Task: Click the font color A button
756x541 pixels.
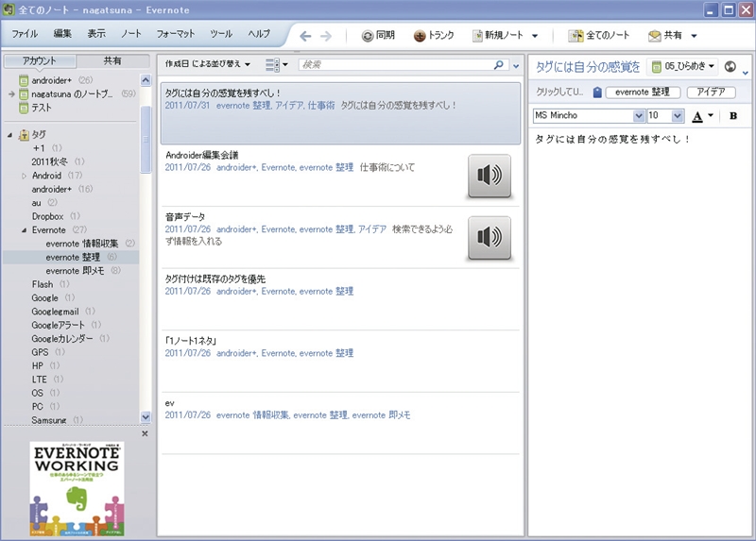Action: 697,116
